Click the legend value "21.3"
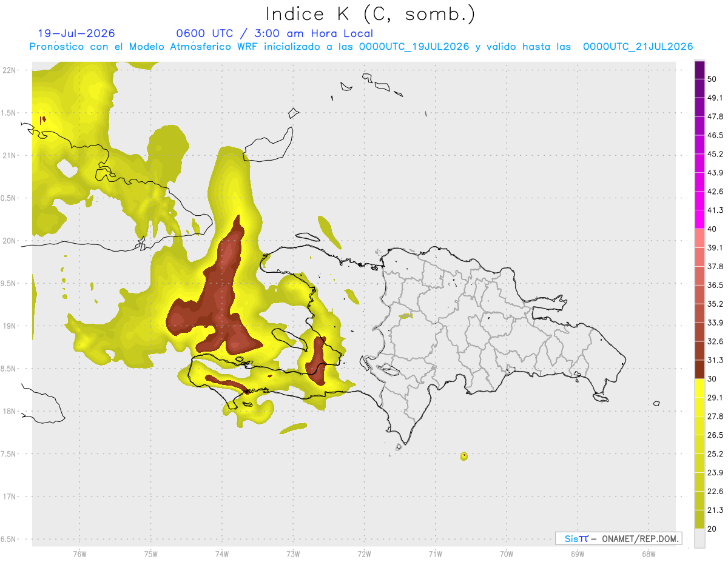728x562 pixels. click(x=715, y=510)
